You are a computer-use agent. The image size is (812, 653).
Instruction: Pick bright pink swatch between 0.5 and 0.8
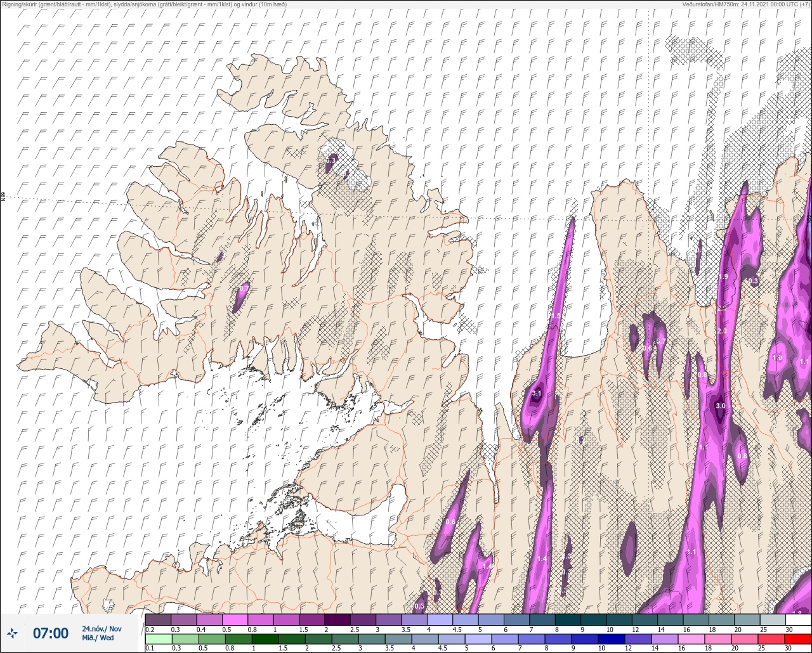click(x=235, y=619)
